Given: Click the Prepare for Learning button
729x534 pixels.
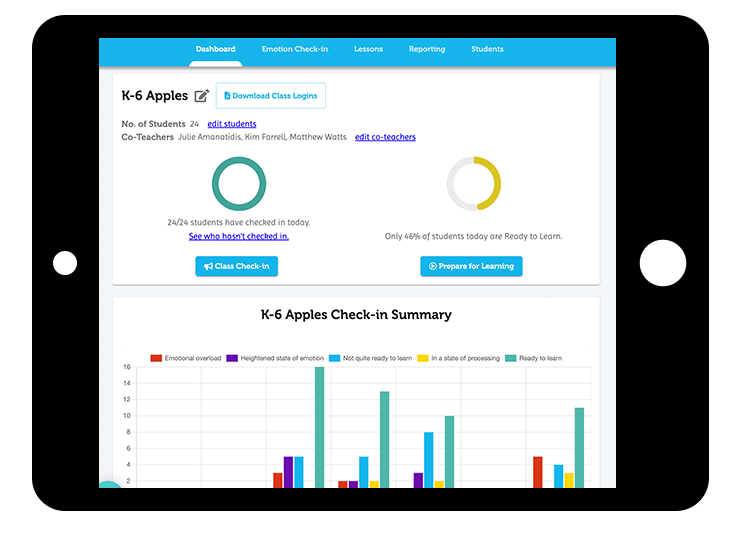Looking at the screenshot, I should [471, 266].
